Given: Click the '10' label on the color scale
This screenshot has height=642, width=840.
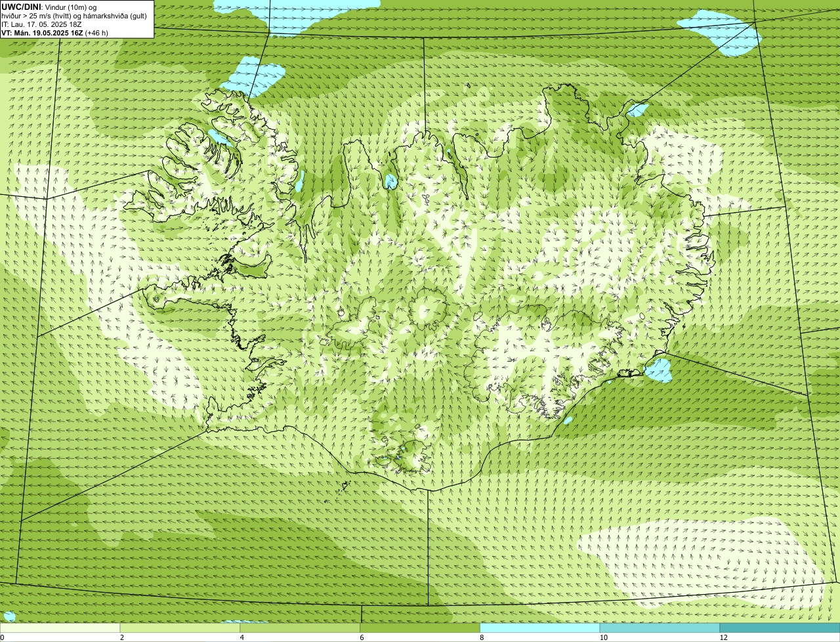Looking at the screenshot, I should 604,637.
